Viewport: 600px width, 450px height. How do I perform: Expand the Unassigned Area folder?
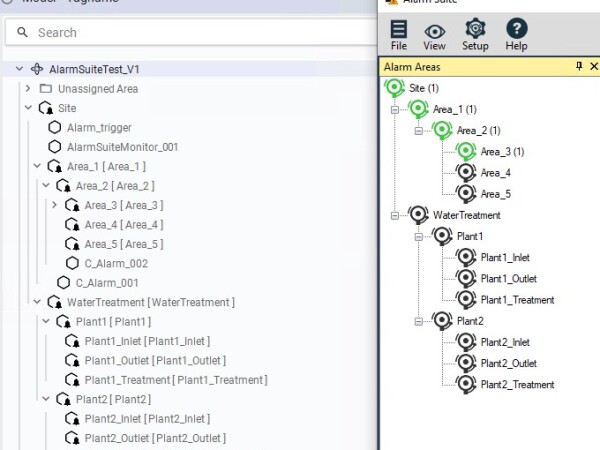pyautogui.click(x=28, y=88)
